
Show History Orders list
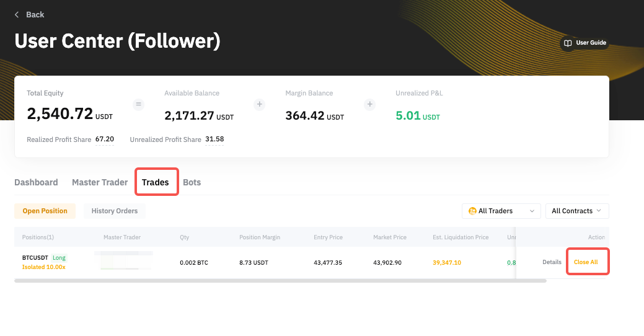point(115,211)
